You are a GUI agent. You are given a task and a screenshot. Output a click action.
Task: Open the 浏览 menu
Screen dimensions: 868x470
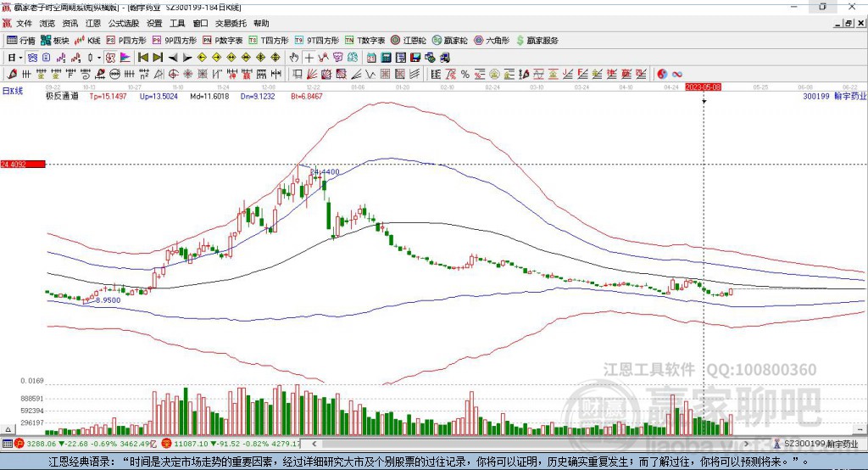pyautogui.click(x=47, y=23)
